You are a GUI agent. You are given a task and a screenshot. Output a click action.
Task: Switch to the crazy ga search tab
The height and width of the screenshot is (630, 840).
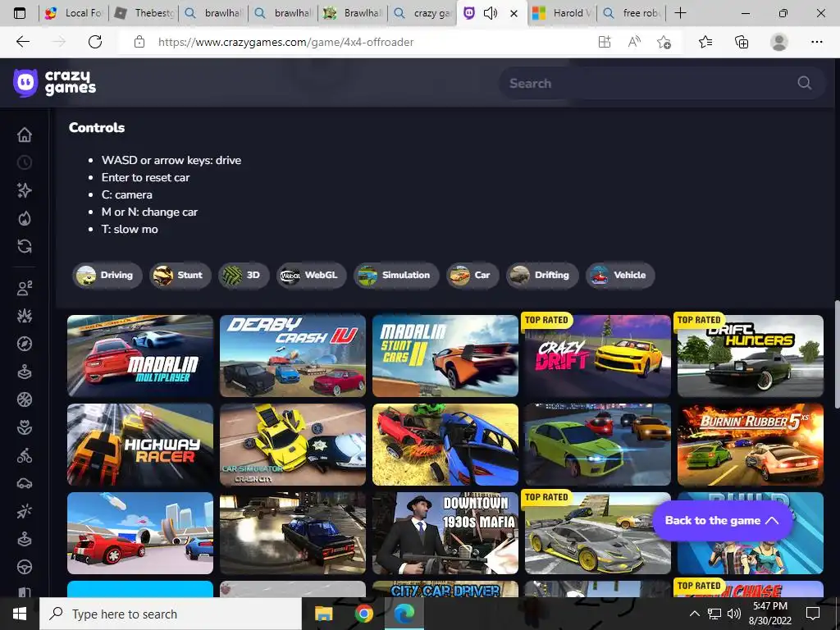pyautogui.click(x=422, y=13)
